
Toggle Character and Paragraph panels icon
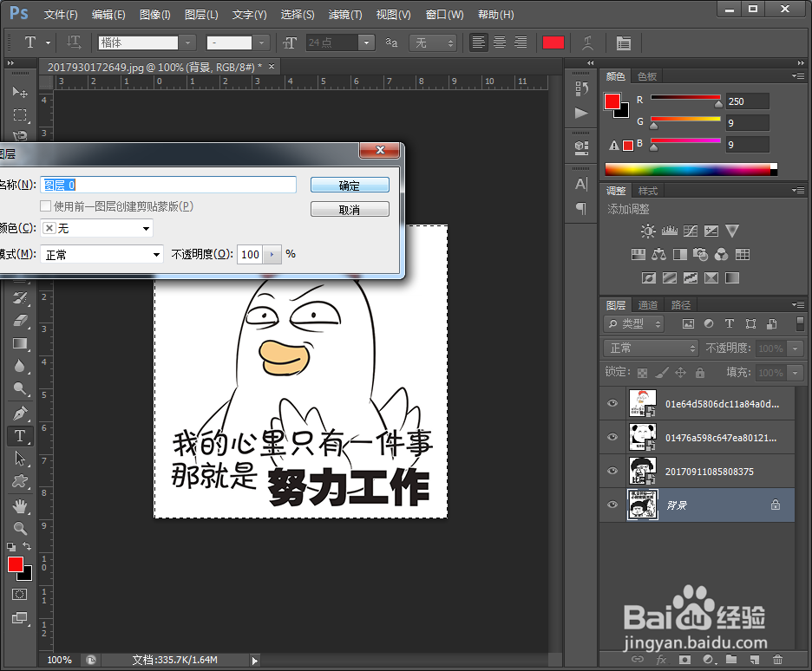624,43
